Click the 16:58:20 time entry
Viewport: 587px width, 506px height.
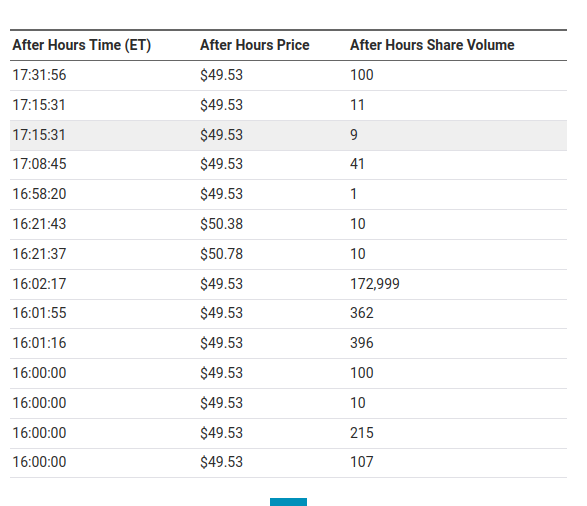coord(39,194)
